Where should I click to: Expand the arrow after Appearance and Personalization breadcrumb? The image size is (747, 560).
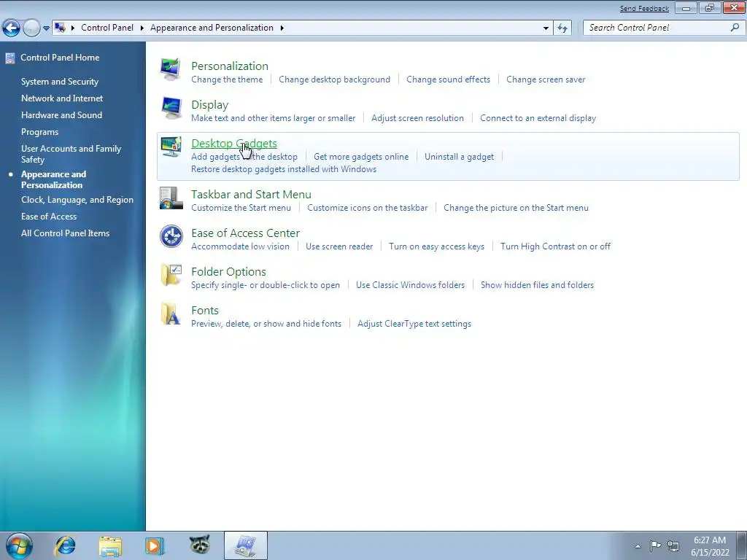(282, 28)
